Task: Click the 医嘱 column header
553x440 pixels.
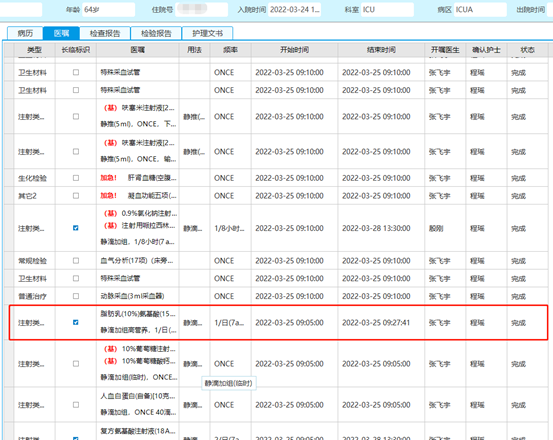Action: point(138,50)
